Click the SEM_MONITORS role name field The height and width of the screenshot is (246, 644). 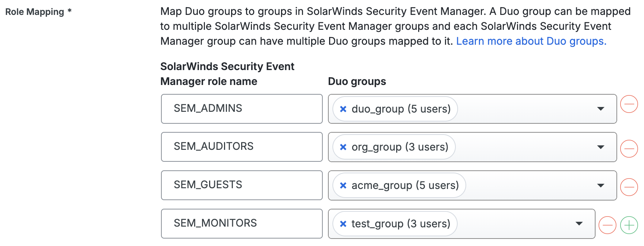[x=241, y=223]
